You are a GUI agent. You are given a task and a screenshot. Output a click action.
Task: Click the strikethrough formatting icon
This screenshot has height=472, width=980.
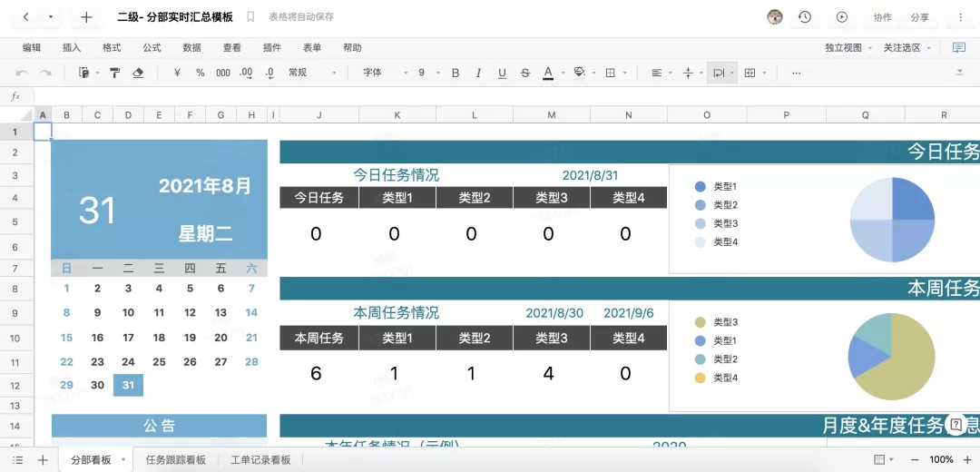525,74
